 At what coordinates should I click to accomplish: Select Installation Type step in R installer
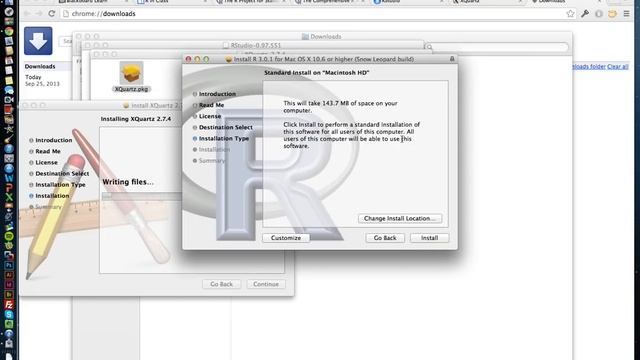pyautogui.click(x=224, y=138)
